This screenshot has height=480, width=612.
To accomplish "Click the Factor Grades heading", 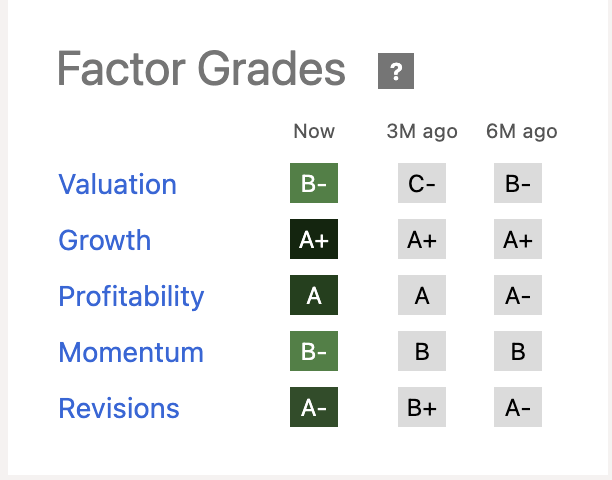I will (x=201, y=70).
